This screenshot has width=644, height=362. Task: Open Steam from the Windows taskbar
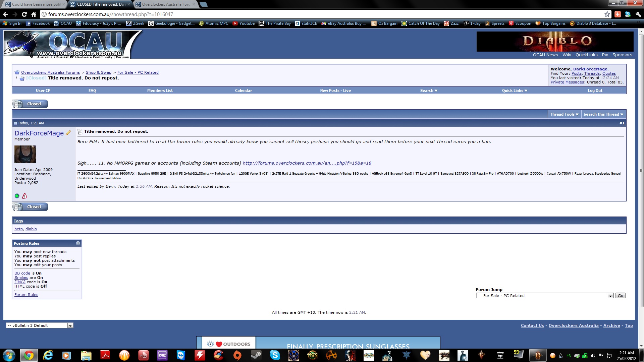coord(256,355)
